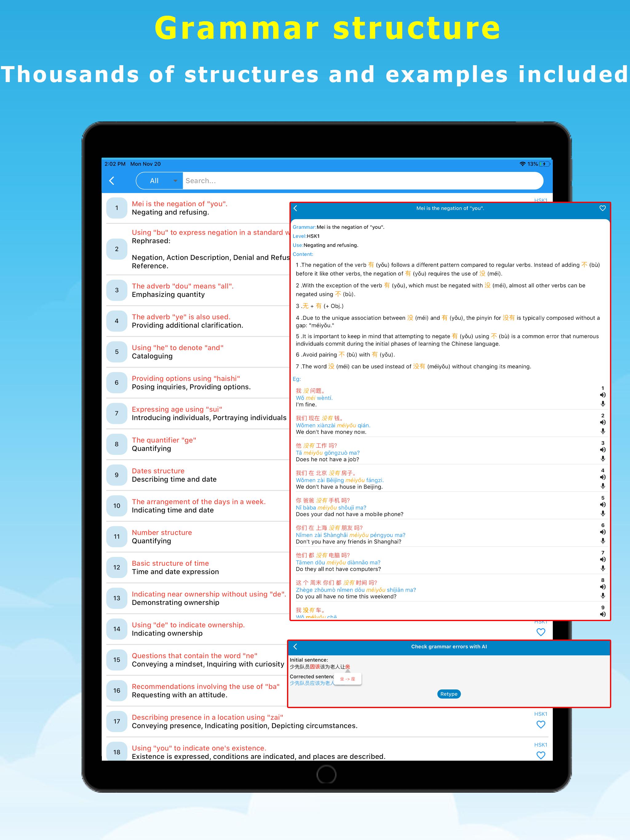The image size is (630, 840).
Task: Click the Wi-Fi status icon
Action: coord(522,164)
